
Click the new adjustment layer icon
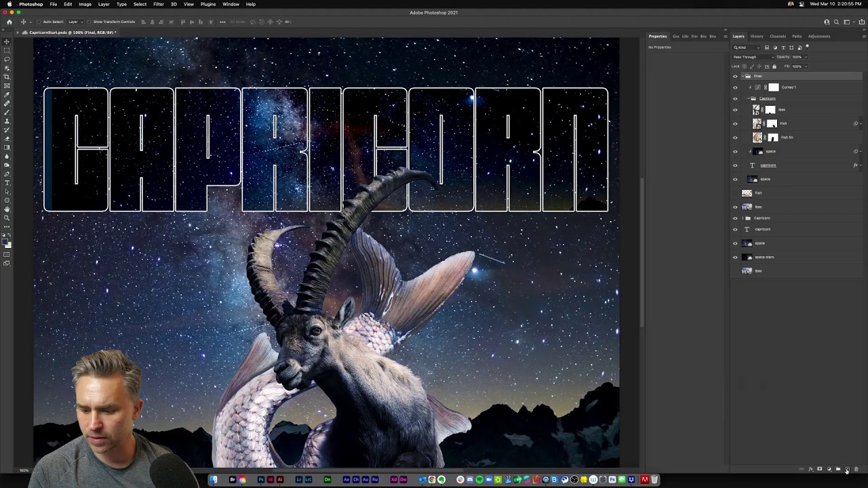pos(829,469)
